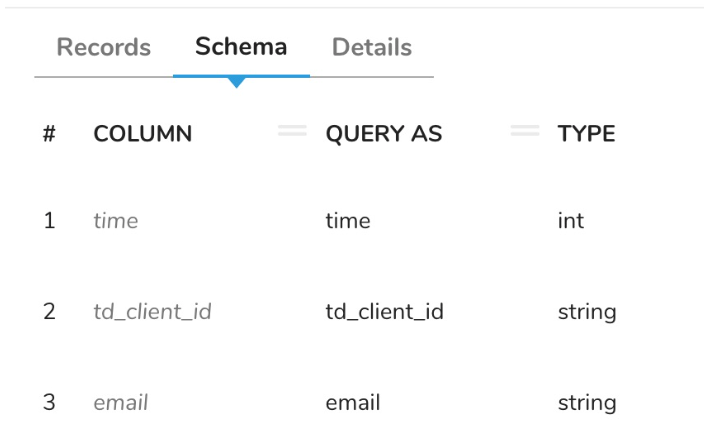
Task: Select the Schema tab
Action: [x=241, y=46]
